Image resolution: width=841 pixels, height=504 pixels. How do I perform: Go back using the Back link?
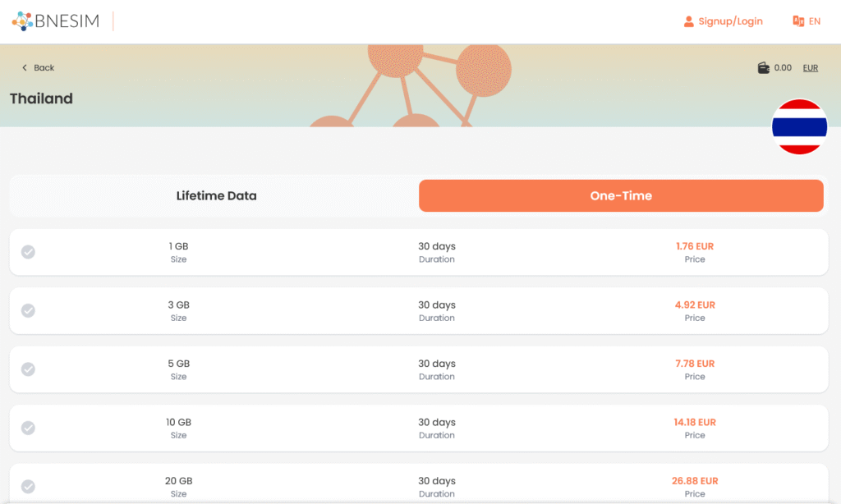(44, 68)
